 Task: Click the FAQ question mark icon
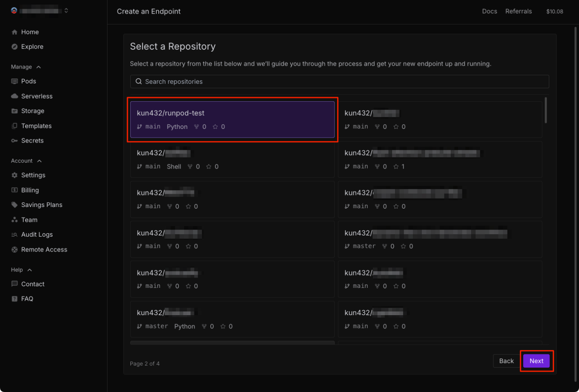pyautogui.click(x=14, y=299)
